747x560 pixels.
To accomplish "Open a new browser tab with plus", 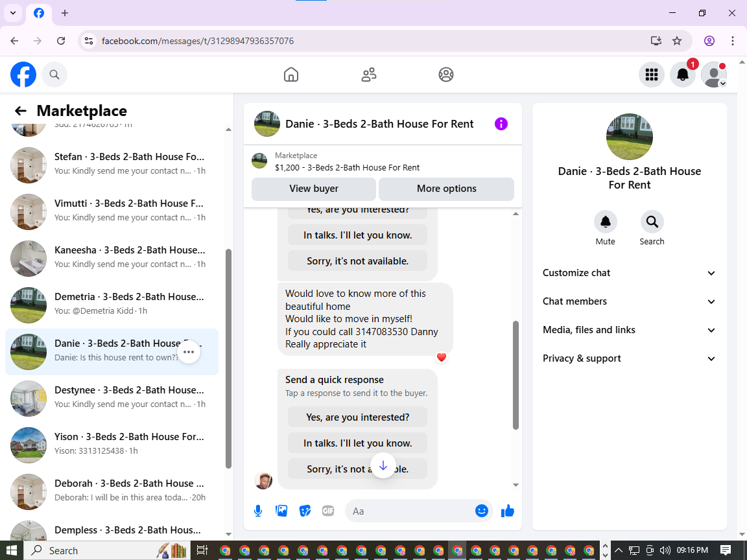I will (x=65, y=13).
